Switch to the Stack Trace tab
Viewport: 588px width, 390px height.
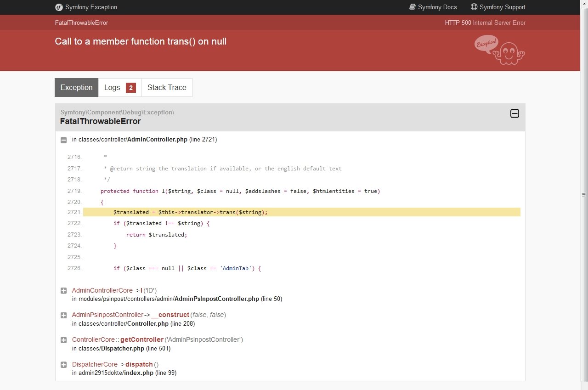[167, 87]
